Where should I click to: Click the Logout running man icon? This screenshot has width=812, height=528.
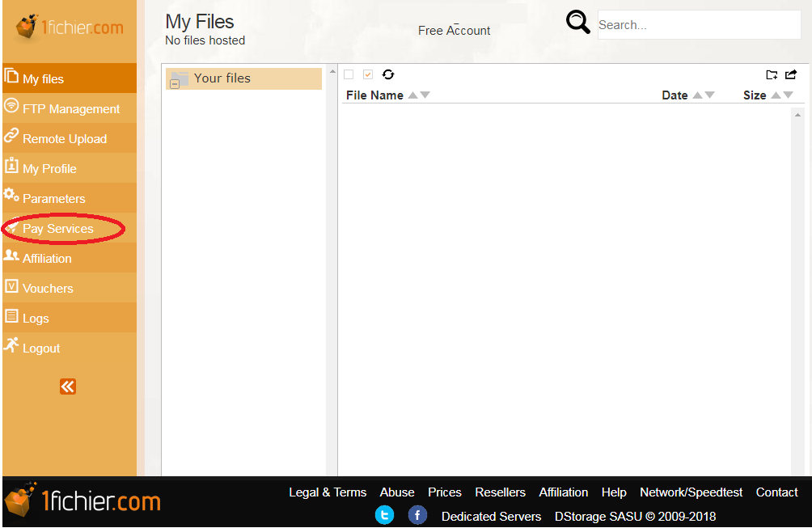pos(11,344)
